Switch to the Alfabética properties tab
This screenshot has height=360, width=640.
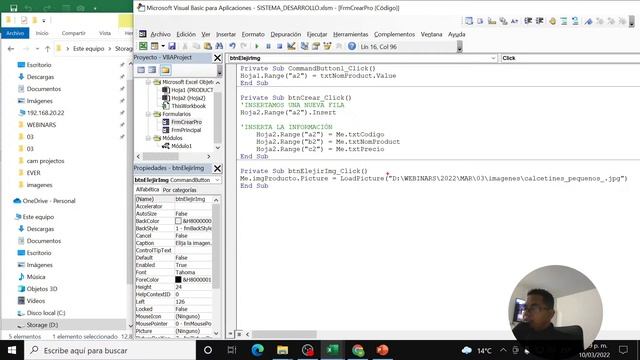click(147, 190)
